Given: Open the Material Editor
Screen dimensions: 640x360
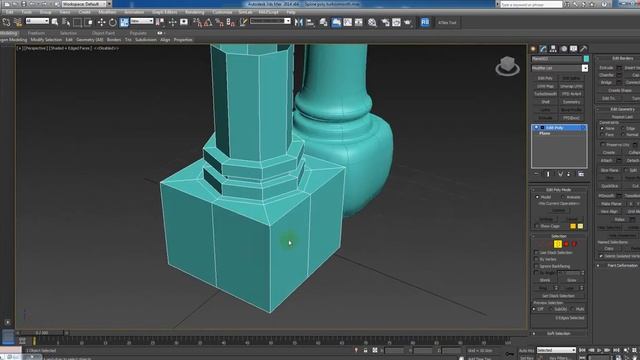Looking at the screenshot, I should 372,22.
